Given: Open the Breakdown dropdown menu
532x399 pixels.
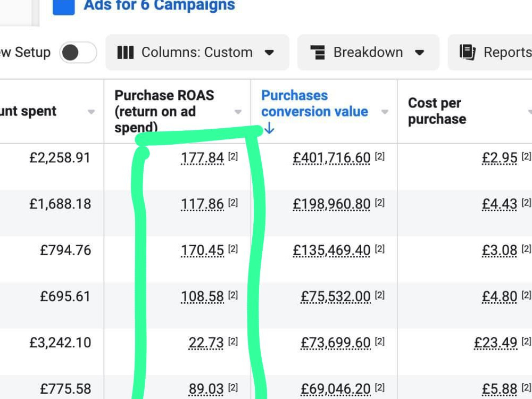Looking at the screenshot, I should coord(368,52).
